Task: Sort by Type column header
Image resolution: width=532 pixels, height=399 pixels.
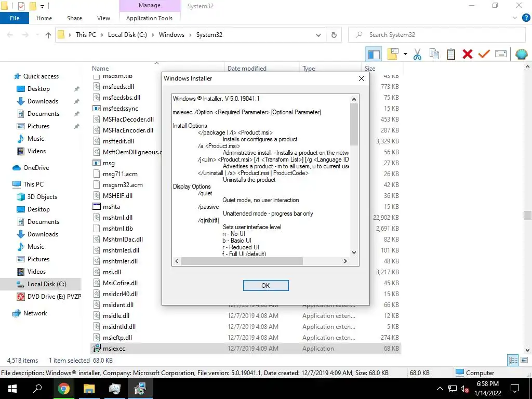Action: pos(309,68)
